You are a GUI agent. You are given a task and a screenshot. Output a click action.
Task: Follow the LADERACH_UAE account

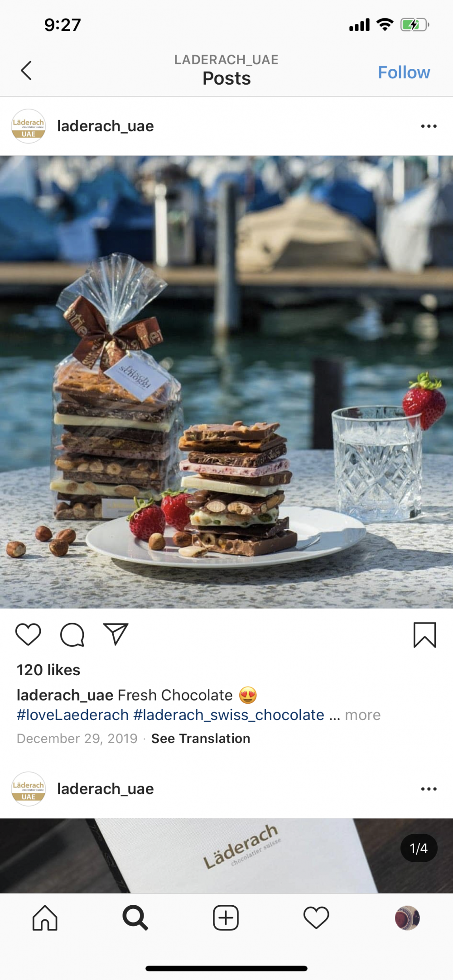pyautogui.click(x=404, y=72)
